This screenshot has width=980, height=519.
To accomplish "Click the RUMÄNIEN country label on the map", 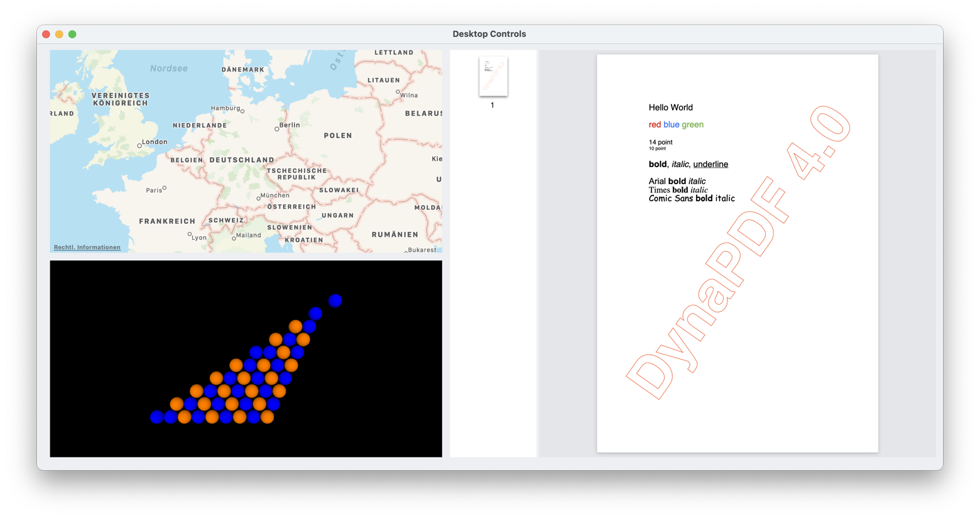I will (x=395, y=234).
